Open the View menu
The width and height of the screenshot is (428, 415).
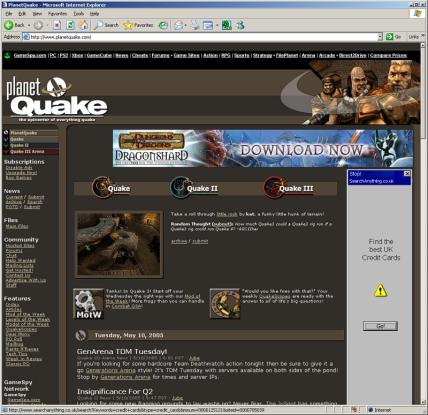click(x=37, y=14)
